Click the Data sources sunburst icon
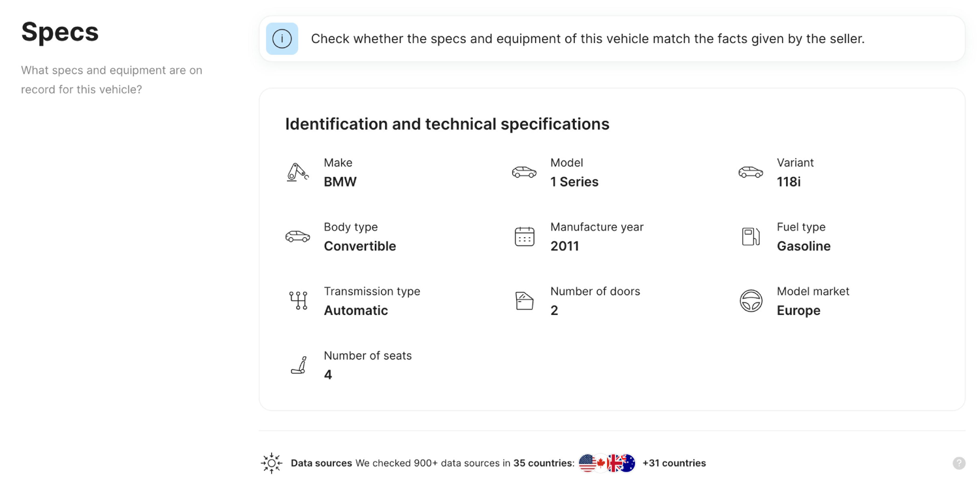This screenshot has width=980, height=484. tap(271, 463)
